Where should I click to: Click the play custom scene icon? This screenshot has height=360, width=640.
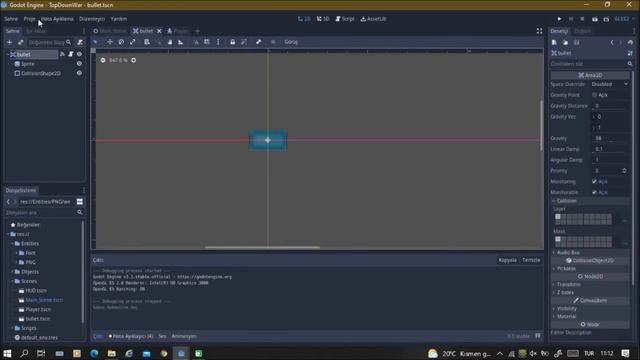pyautogui.click(x=606, y=19)
